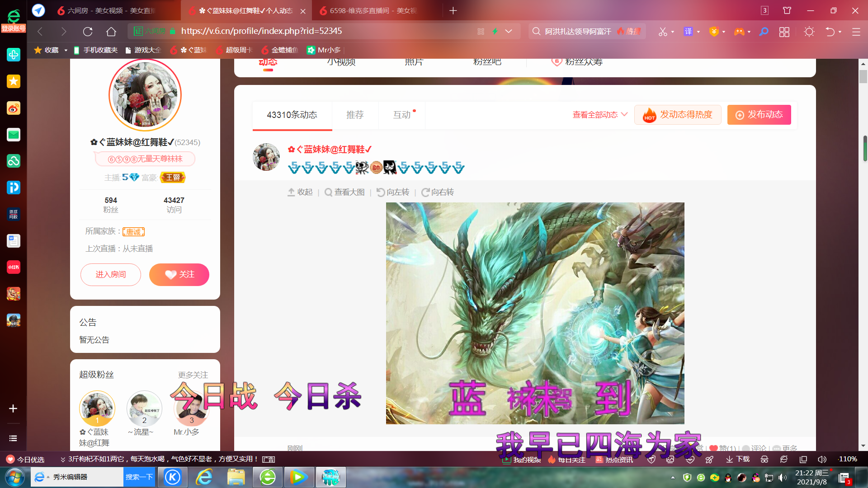Click the 进入房间 button
The height and width of the screenshot is (488, 868).
pos(111,275)
